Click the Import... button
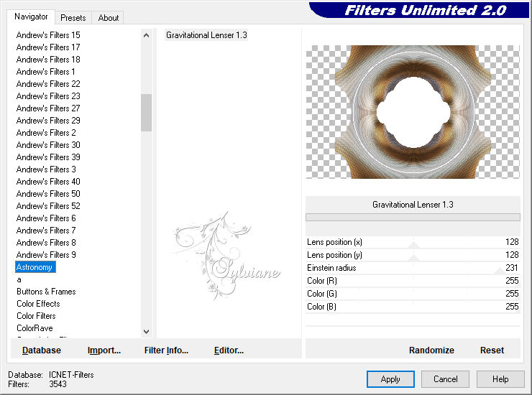 104,350
